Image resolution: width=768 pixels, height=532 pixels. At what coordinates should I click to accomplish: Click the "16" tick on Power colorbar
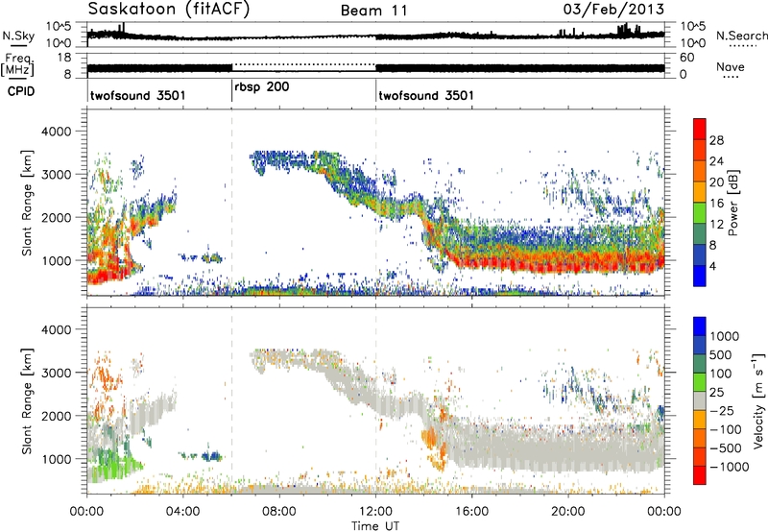716,204
